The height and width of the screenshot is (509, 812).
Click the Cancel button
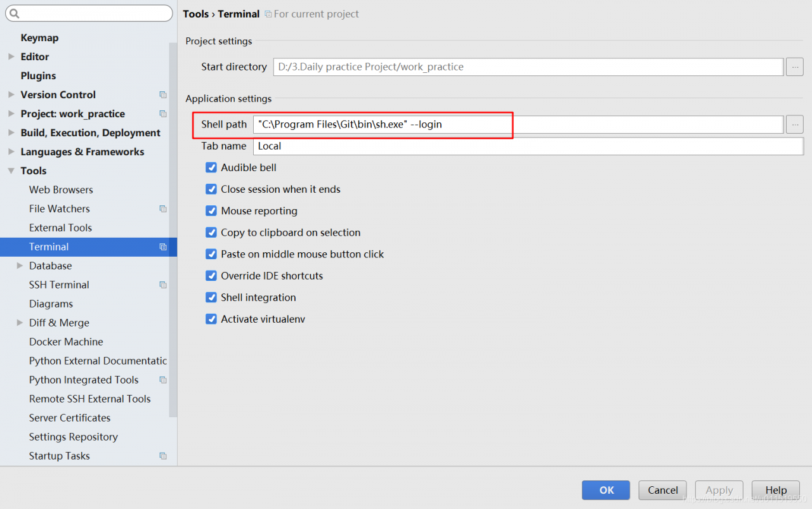point(662,490)
